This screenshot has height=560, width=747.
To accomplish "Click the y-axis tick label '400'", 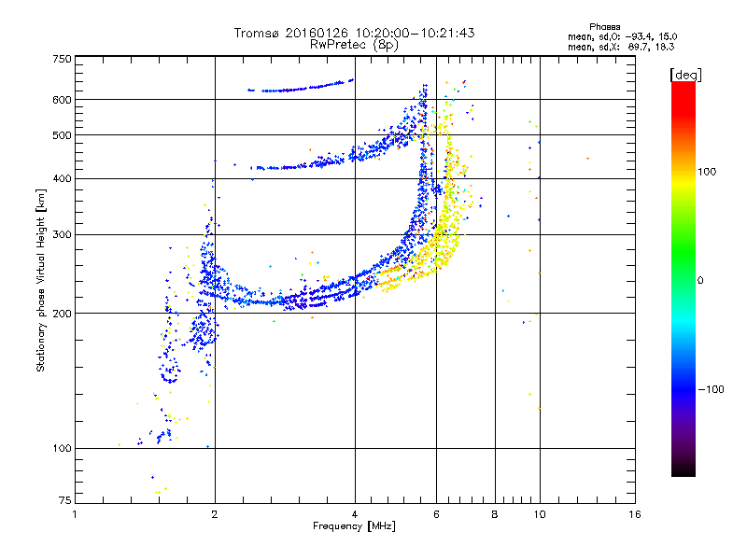I will click(x=63, y=178).
